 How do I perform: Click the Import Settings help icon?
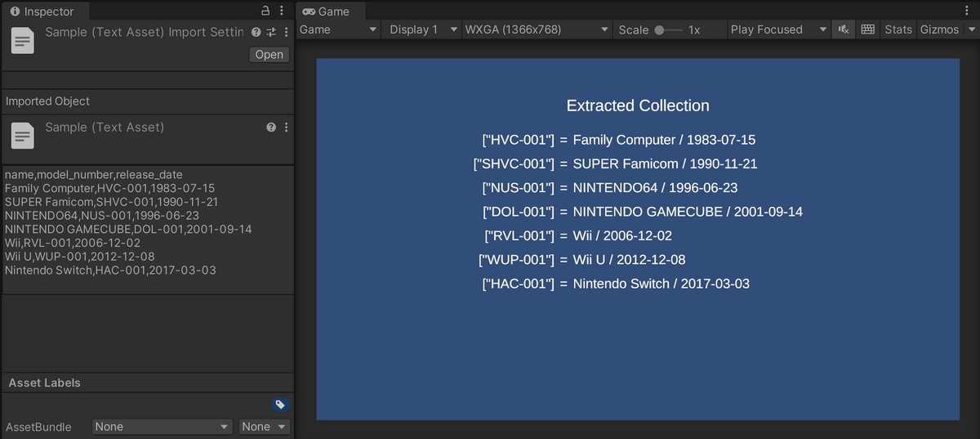point(256,32)
